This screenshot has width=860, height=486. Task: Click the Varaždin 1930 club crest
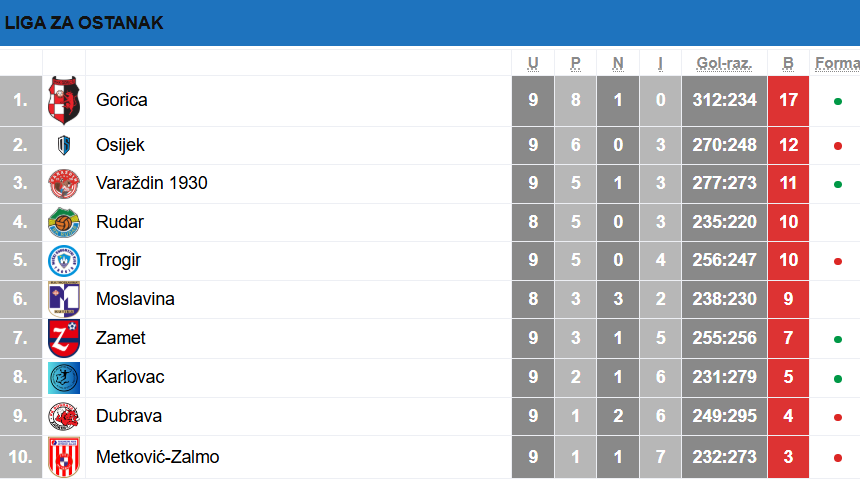click(64, 184)
